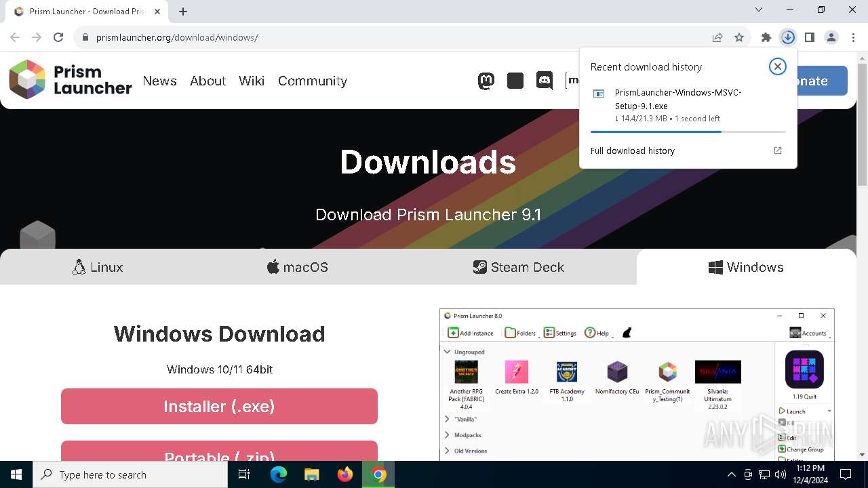The height and width of the screenshot is (488, 868).
Task: Click the PrismLauncher setup exe file icon
Action: [x=599, y=94]
